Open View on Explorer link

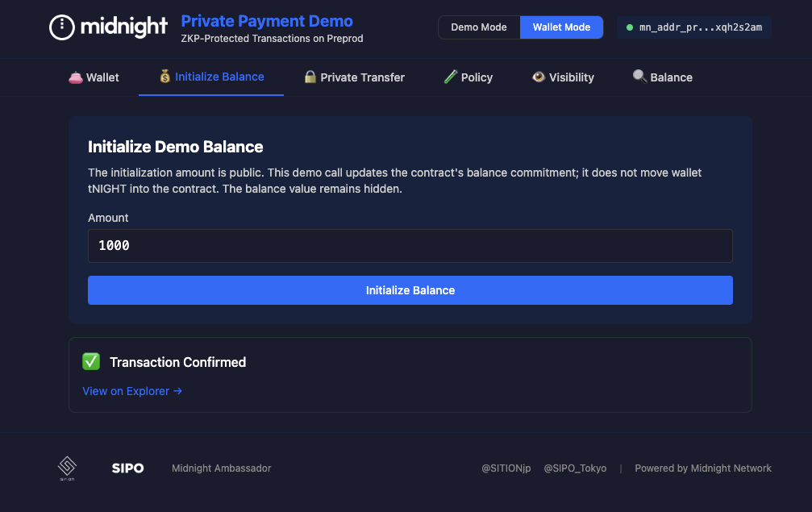pos(132,391)
